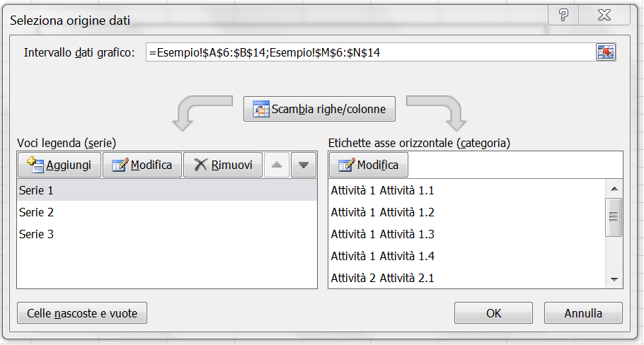Move series up with arrow button
This screenshot has width=644, height=345.
point(277,165)
